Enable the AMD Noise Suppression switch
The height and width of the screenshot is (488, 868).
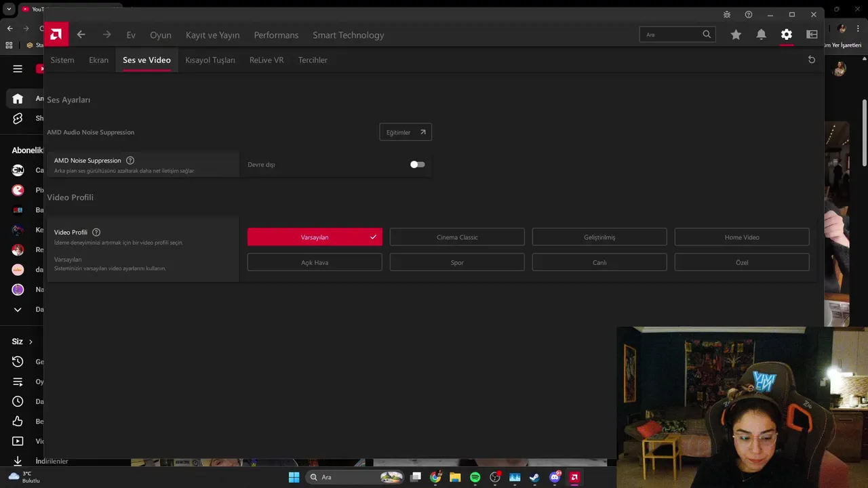pos(418,164)
